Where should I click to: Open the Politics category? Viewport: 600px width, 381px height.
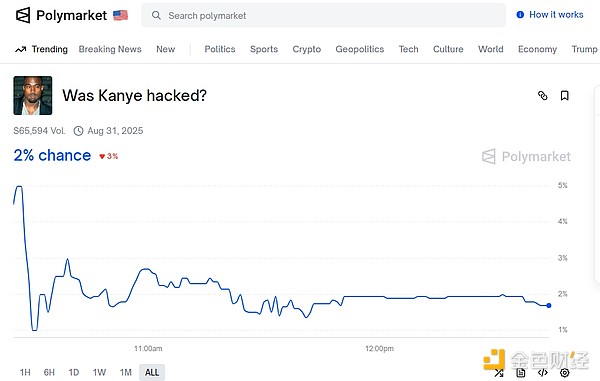[x=220, y=49]
